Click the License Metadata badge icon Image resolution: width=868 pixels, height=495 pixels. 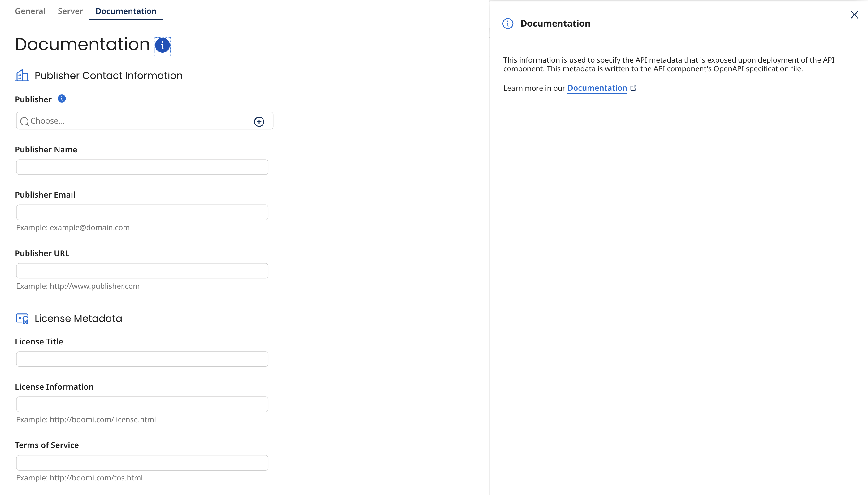click(22, 318)
